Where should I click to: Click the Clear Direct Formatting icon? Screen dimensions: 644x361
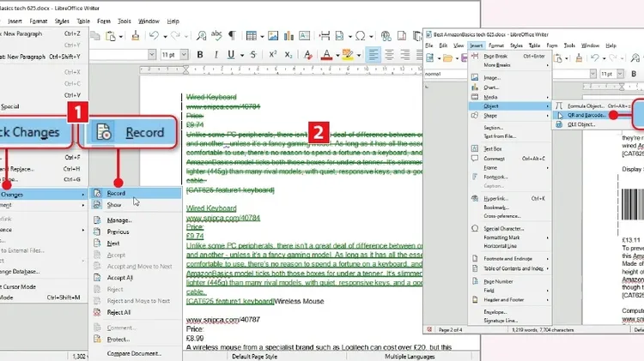pos(307,55)
